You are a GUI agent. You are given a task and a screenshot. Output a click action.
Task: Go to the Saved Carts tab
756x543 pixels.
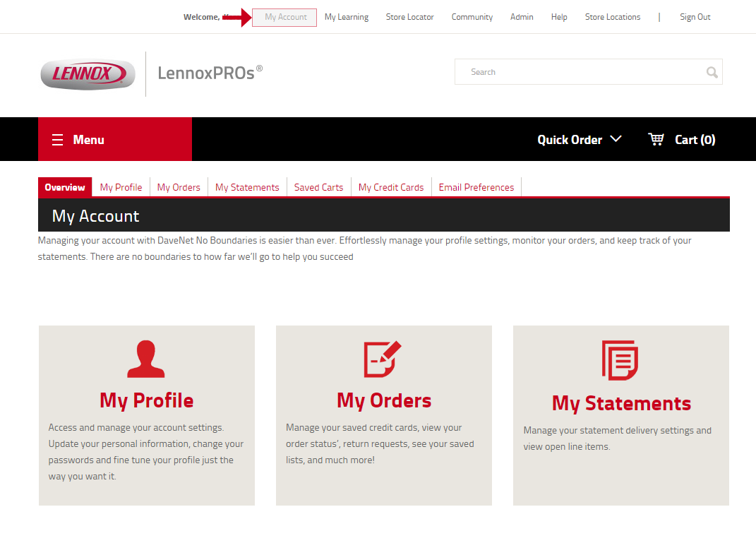click(x=318, y=187)
